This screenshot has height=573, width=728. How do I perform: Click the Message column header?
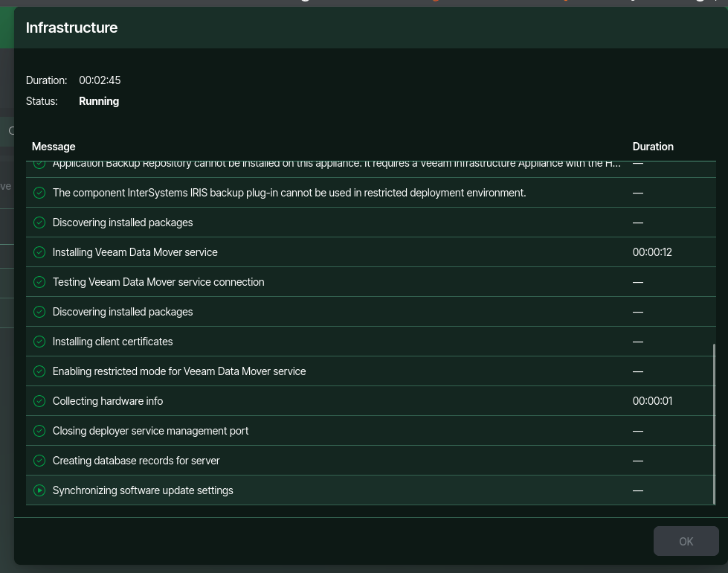click(54, 147)
